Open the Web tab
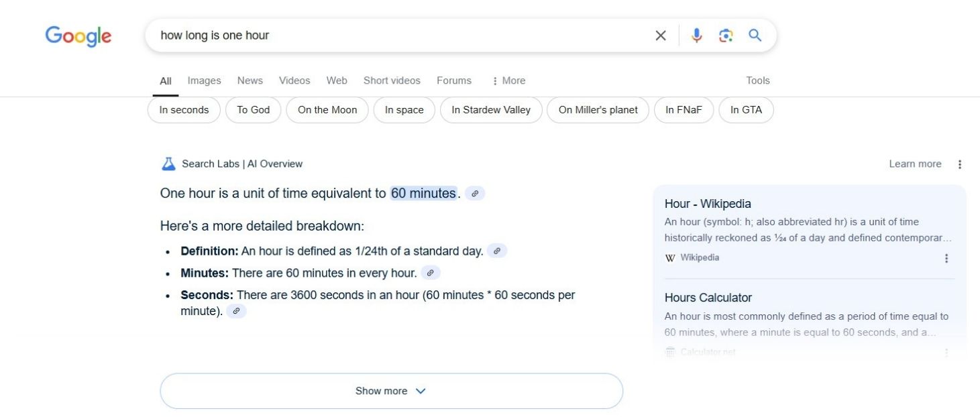 tap(337, 80)
